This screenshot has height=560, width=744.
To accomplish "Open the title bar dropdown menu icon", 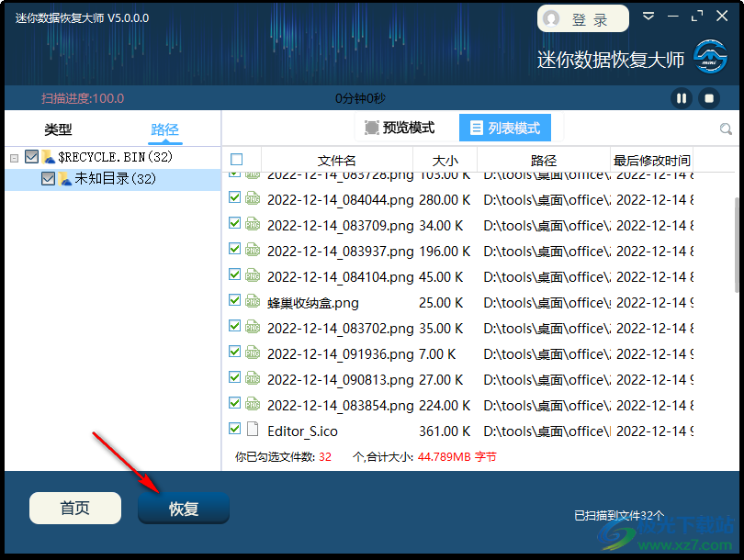I will pos(648,17).
